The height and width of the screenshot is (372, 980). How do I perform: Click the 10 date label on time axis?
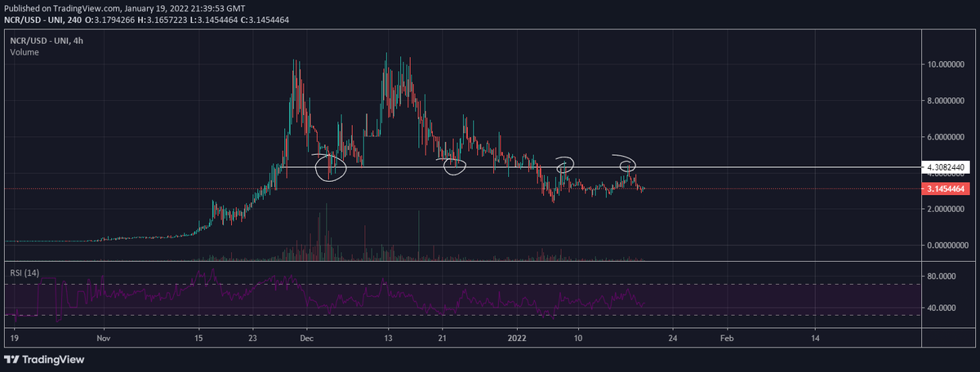(x=577, y=337)
